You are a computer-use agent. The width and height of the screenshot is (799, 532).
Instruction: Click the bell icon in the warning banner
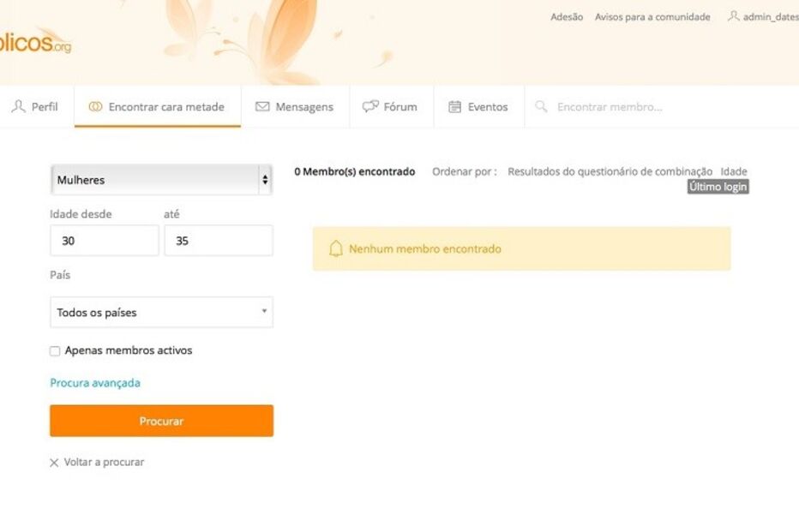(x=335, y=248)
